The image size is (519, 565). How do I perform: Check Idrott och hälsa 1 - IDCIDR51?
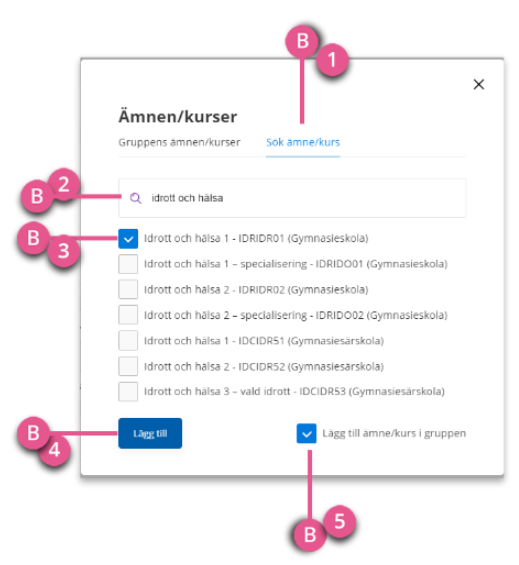(128, 341)
